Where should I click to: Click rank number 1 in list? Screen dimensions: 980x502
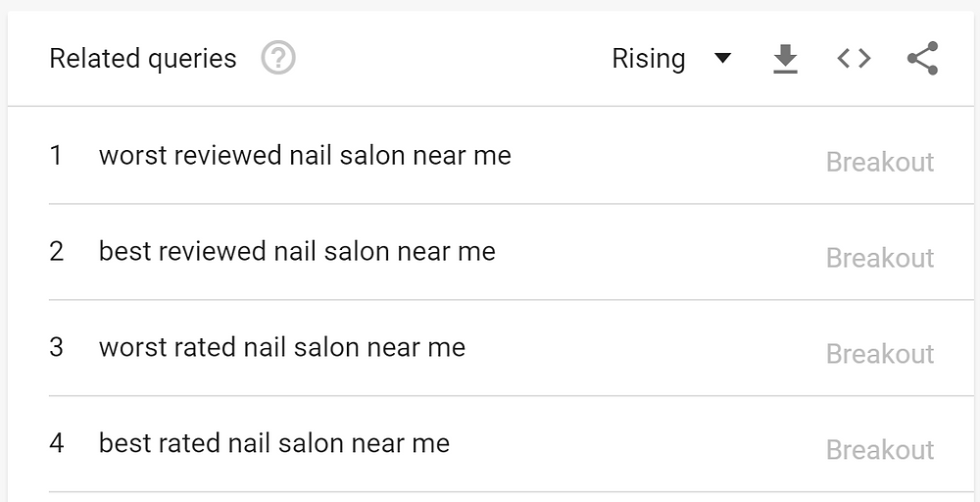click(x=56, y=155)
